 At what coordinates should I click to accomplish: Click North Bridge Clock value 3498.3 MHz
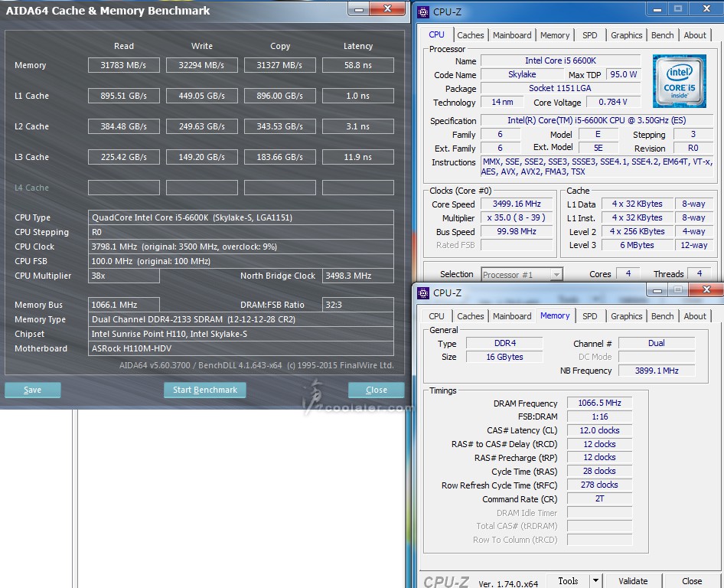click(358, 276)
